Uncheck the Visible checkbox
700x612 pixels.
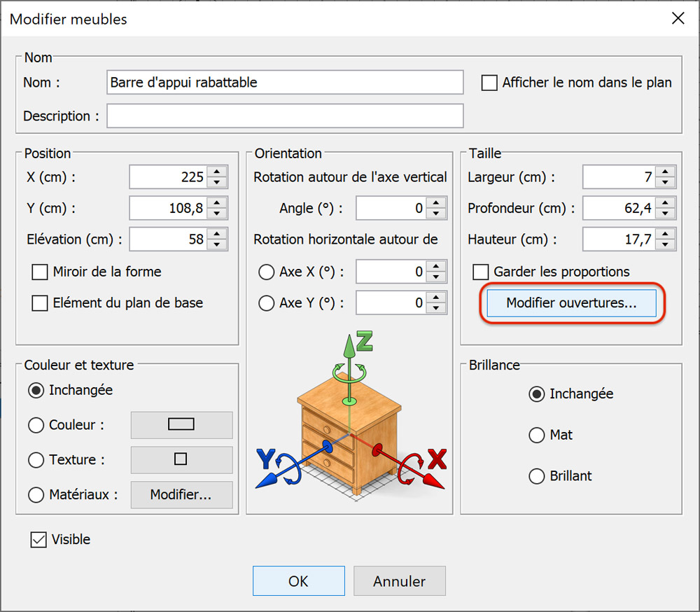coord(38,540)
